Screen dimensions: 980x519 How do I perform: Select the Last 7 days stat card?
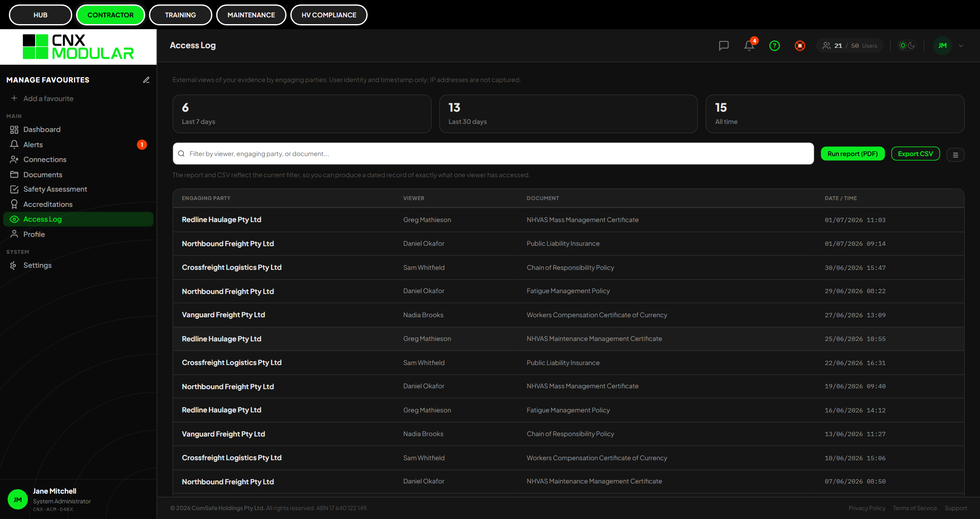(x=302, y=114)
